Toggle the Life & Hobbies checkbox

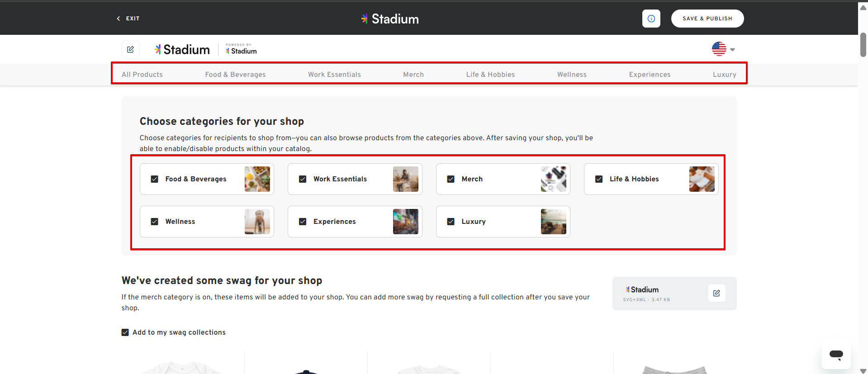[599, 179]
